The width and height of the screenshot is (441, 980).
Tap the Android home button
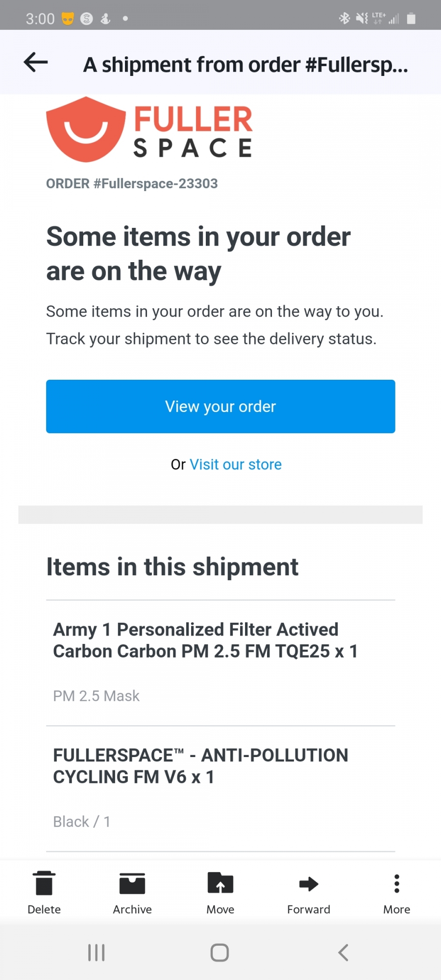coord(220,953)
